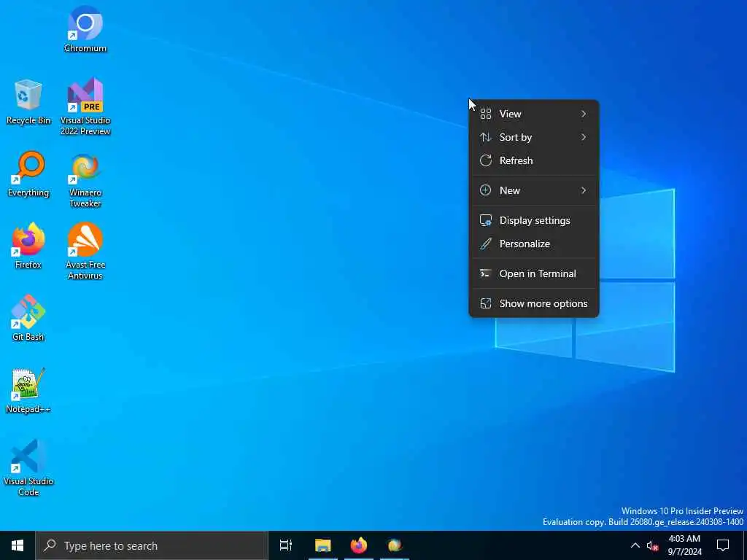The image size is (747, 560).
Task: Switch to Firefox in the taskbar
Action: tap(359, 545)
